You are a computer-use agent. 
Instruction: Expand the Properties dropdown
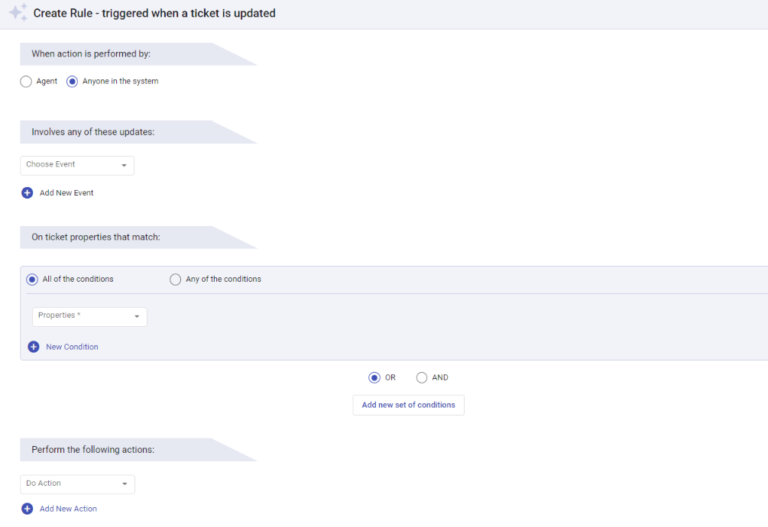[89, 316]
